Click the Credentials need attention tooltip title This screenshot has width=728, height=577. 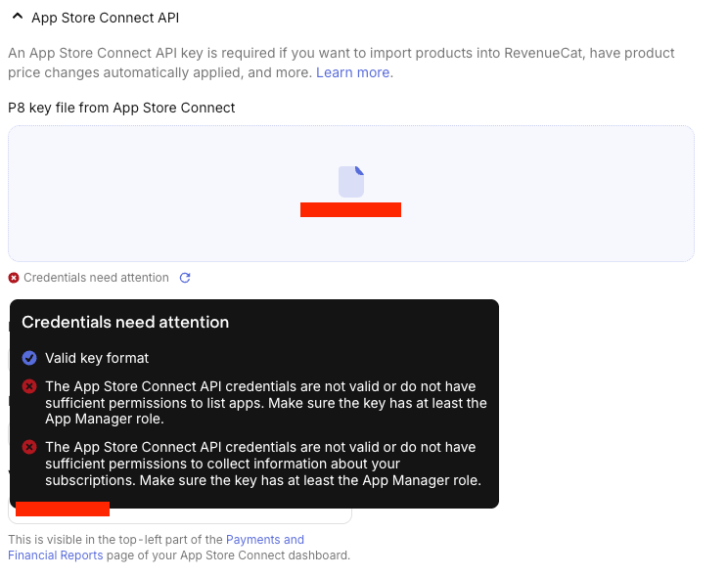pos(125,322)
